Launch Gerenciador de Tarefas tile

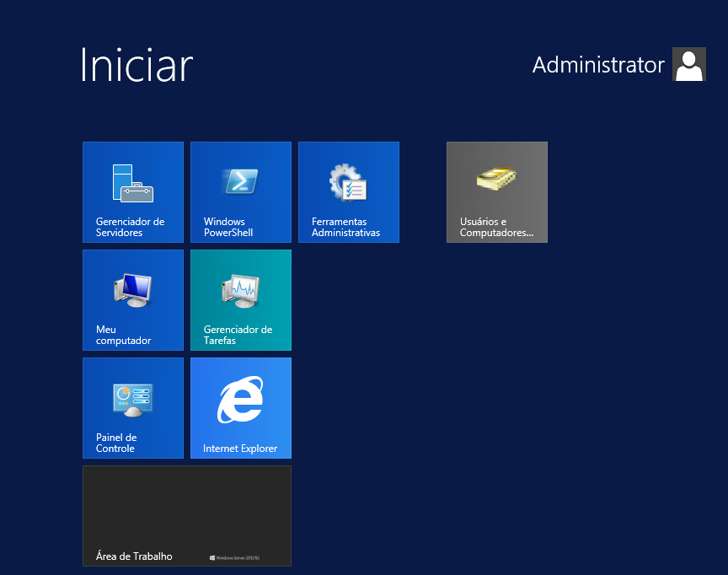coord(241,300)
